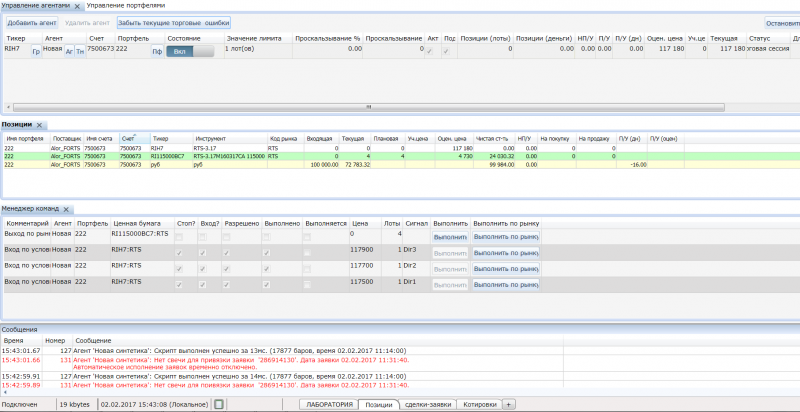Open the Котировки tab at the bottom
Screen dimensions: 800x412
tap(479, 404)
